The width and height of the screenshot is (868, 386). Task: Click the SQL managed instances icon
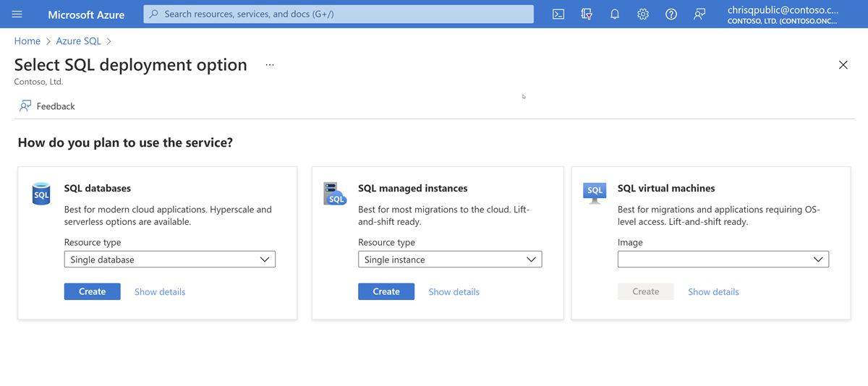[335, 194]
